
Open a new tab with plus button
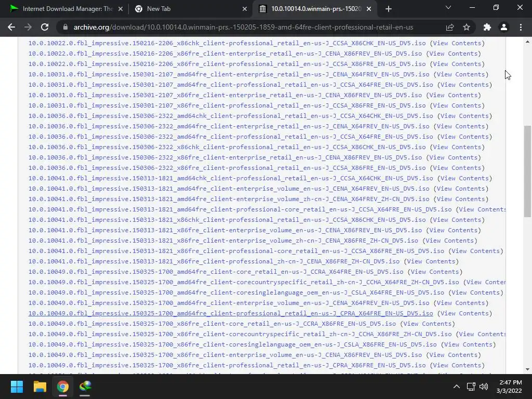pos(389,9)
